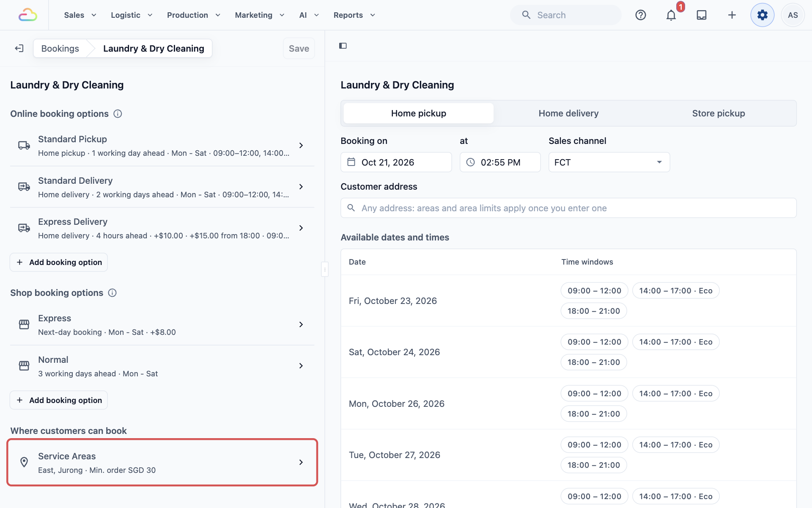Switch to Home pickup tab
This screenshot has width=812, height=508.
point(419,113)
